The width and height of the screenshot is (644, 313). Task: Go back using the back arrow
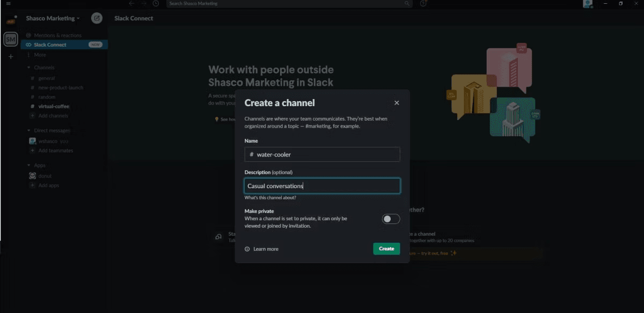pyautogui.click(x=131, y=3)
